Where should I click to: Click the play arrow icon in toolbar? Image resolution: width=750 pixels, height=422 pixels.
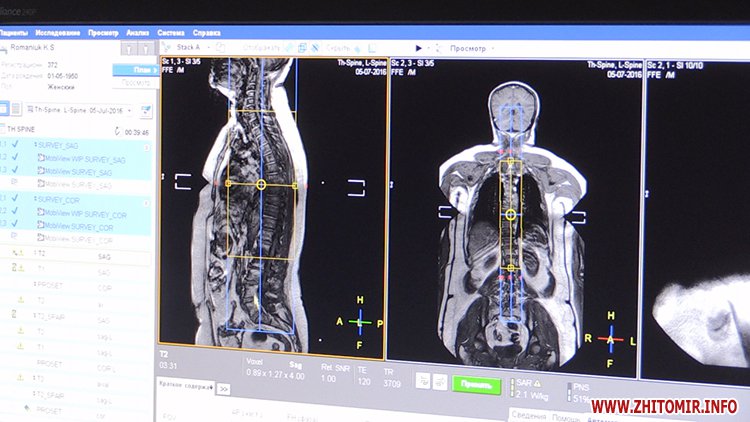coord(419,48)
